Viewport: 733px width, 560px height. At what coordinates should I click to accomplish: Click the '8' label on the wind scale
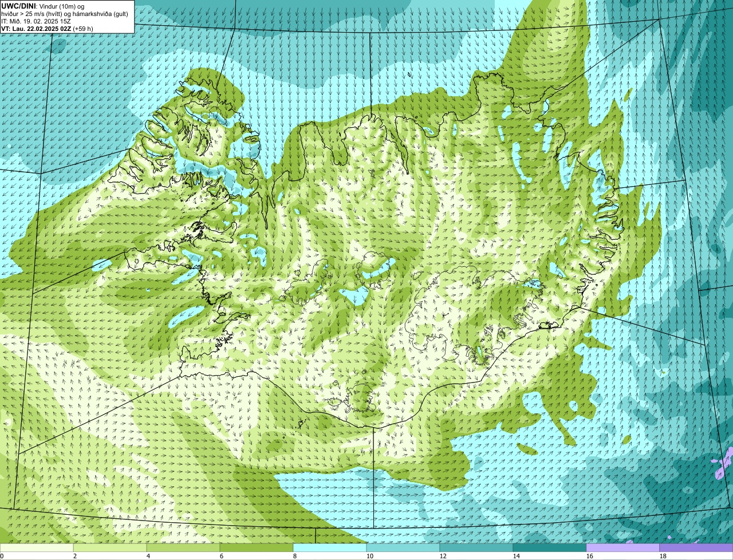coord(295,556)
